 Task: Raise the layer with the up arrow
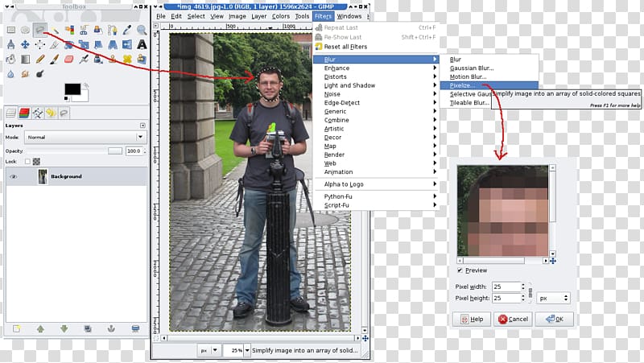[x=40, y=328]
